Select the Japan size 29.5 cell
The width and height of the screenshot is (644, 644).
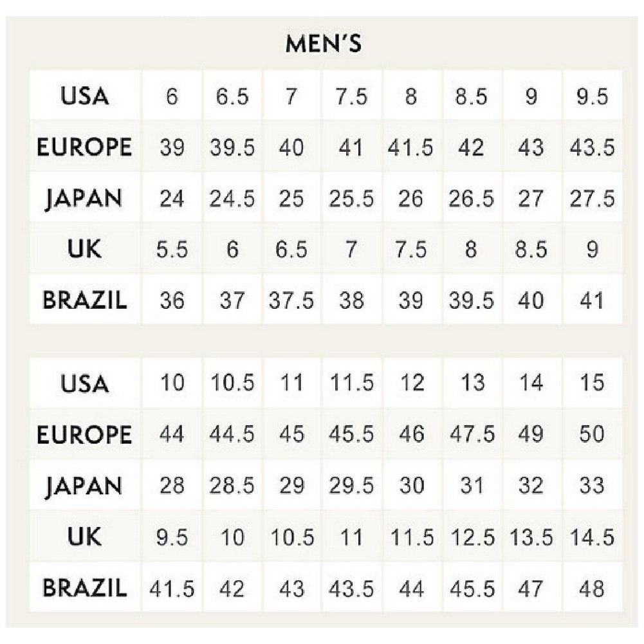click(351, 485)
